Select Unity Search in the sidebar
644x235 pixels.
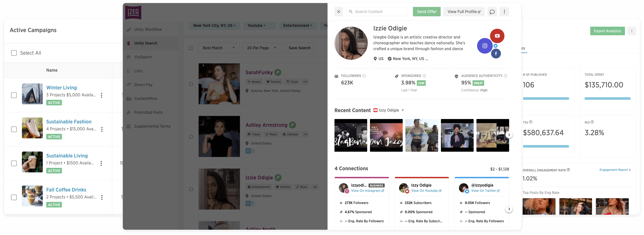pyautogui.click(x=146, y=43)
